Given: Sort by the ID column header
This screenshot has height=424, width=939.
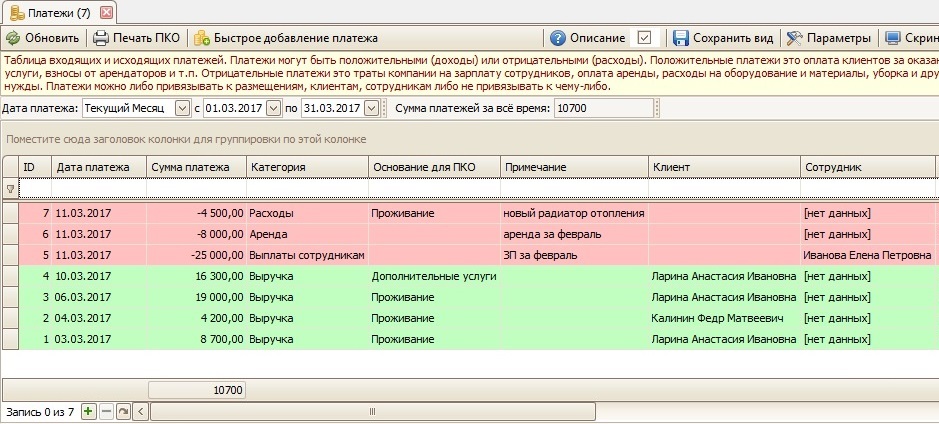Looking at the screenshot, I should [x=35, y=167].
